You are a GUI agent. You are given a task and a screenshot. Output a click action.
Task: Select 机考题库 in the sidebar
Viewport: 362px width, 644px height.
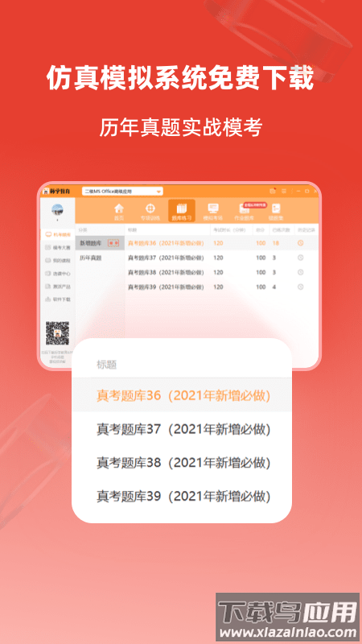click(58, 234)
